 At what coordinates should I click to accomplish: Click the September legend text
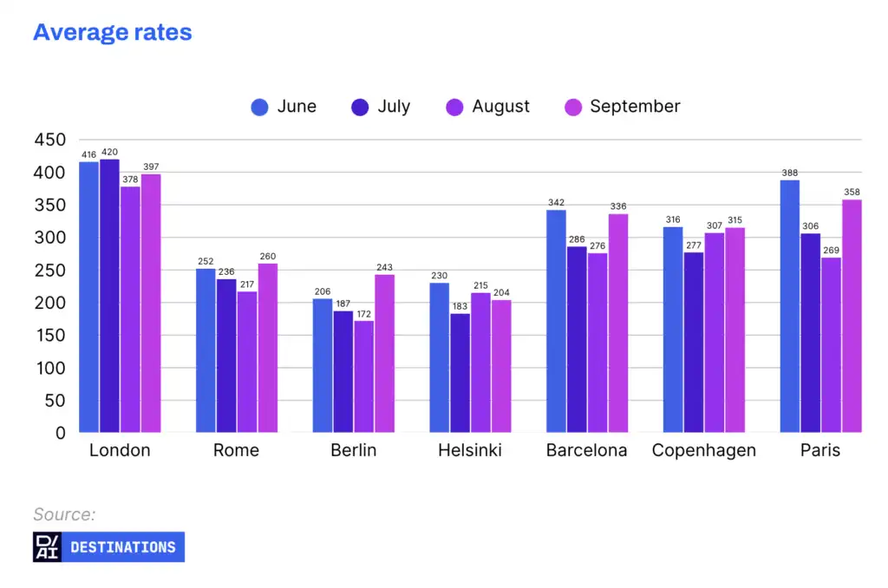point(635,107)
